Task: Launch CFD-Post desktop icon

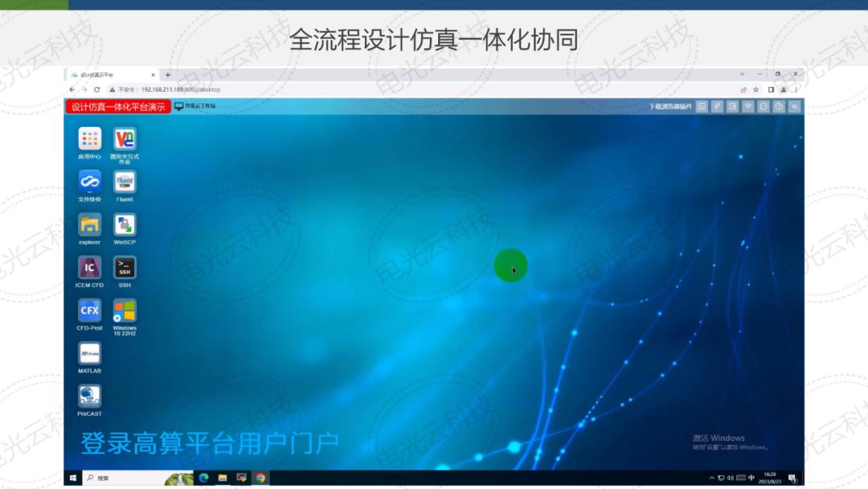Action: 90,310
